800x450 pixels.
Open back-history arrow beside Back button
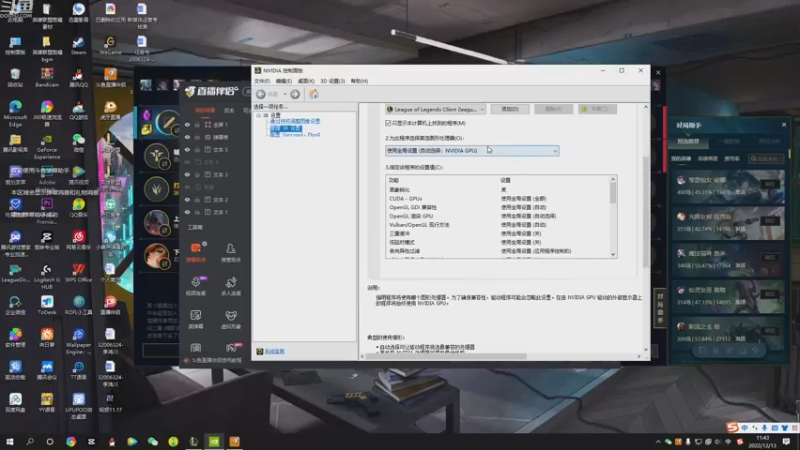click(x=285, y=94)
